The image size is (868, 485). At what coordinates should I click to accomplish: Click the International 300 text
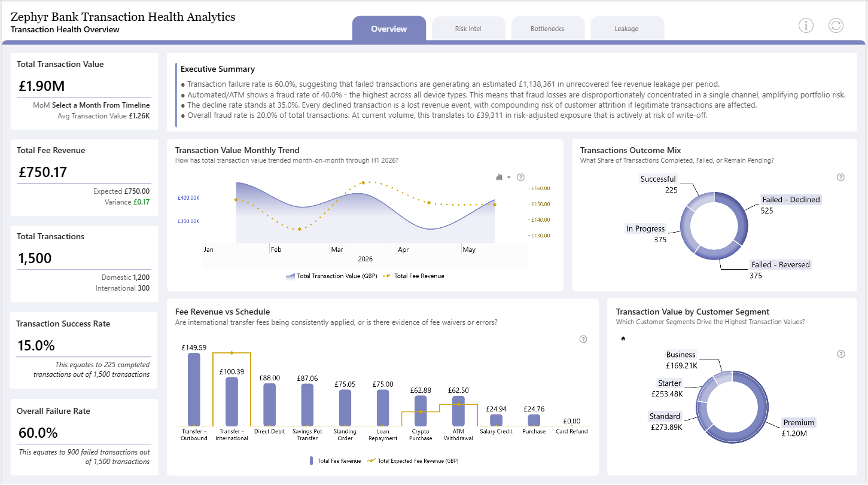click(123, 288)
